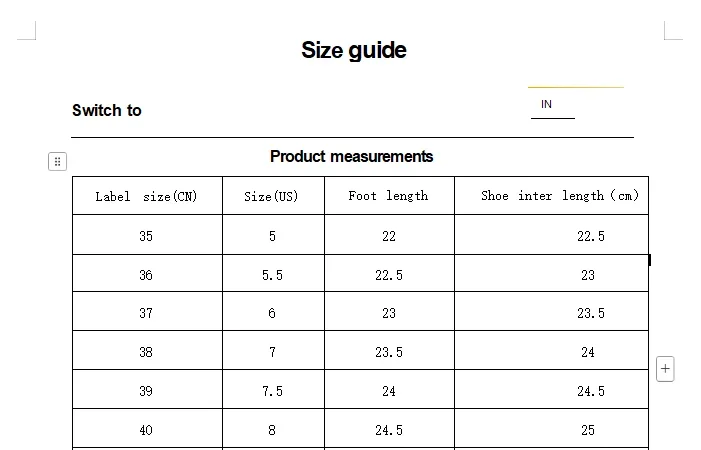Click the shoe inter length 22.5 cell

[x=590, y=236]
